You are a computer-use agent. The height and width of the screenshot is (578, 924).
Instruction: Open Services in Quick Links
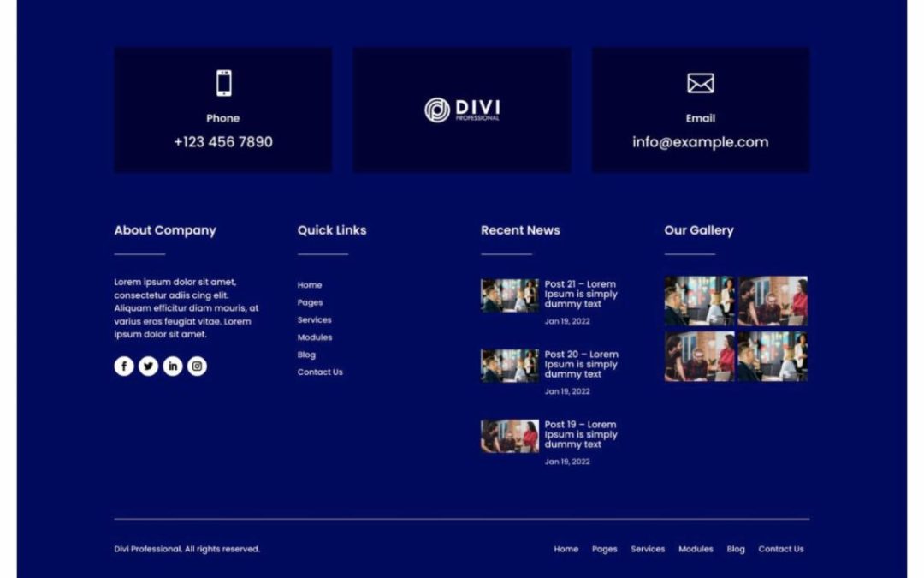[x=314, y=319]
